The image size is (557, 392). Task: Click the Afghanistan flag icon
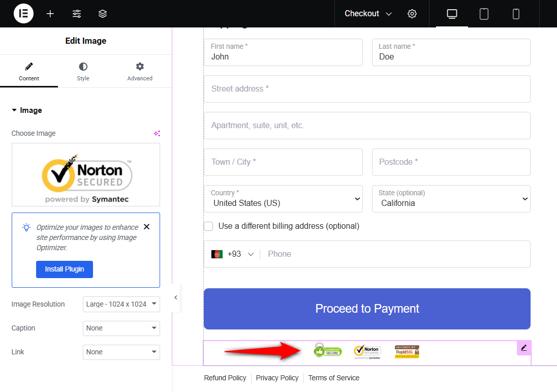216,254
